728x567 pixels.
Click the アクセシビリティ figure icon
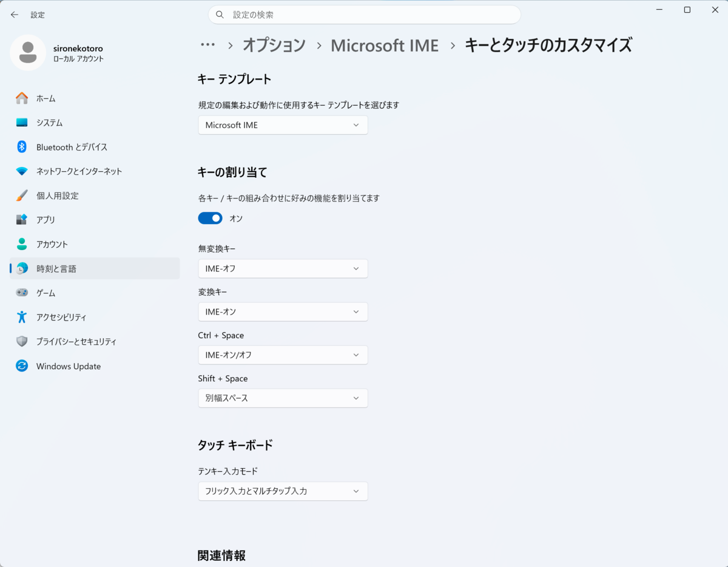22,317
